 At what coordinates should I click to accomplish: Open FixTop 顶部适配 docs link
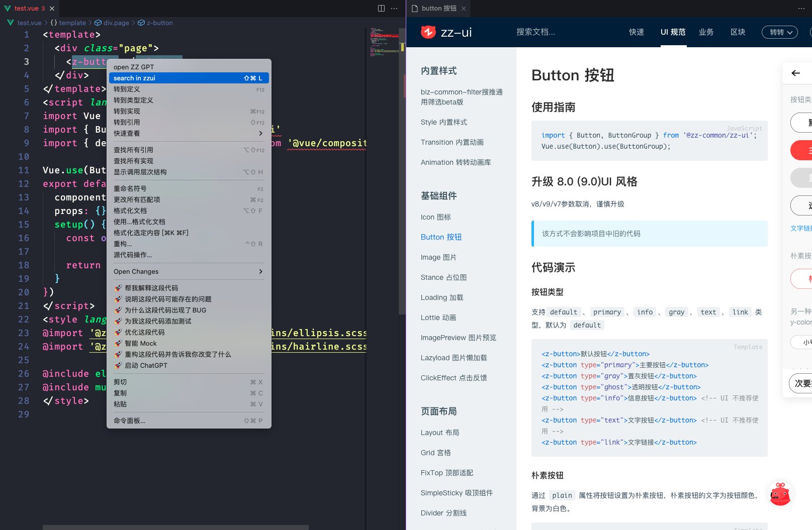[x=447, y=473]
